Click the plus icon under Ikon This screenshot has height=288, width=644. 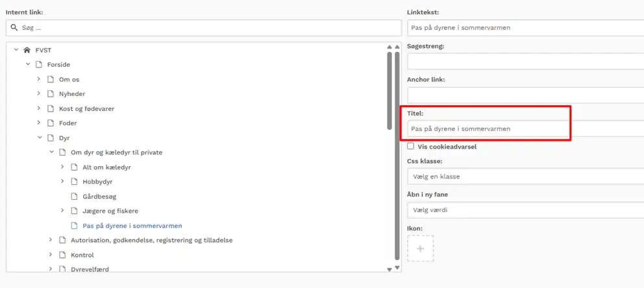tap(420, 248)
